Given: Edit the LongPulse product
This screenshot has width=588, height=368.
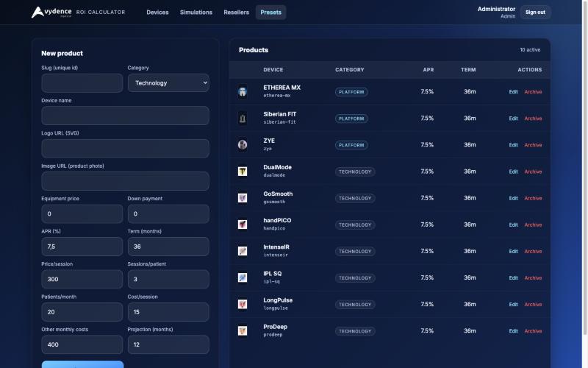Looking at the screenshot, I should click(x=513, y=305).
